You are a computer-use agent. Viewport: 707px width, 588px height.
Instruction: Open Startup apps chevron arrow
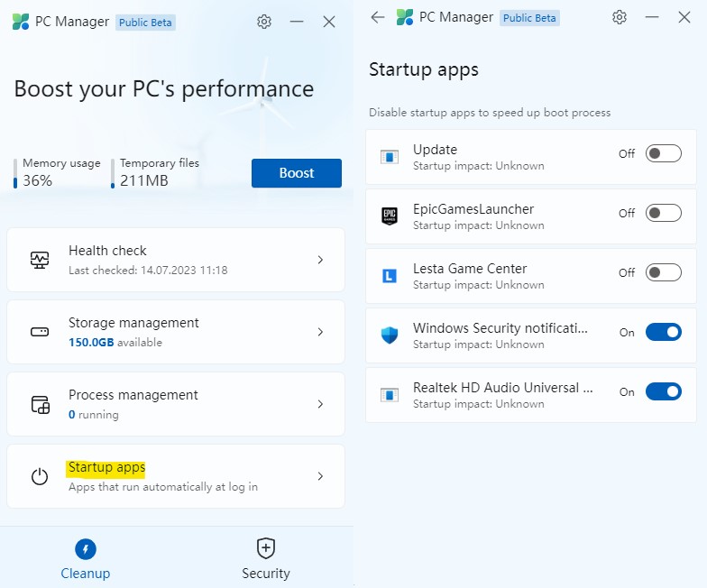pyautogui.click(x=320, y=476)
